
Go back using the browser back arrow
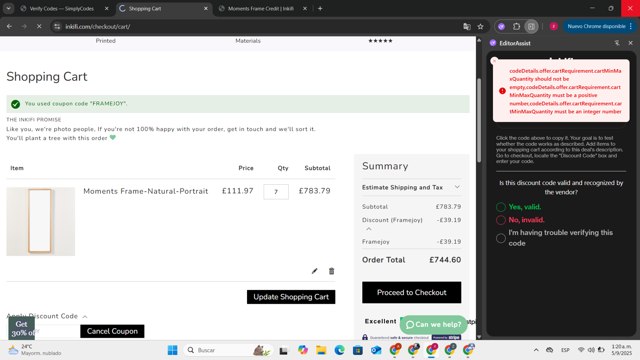pyautogui.click(x=9, y=27)
